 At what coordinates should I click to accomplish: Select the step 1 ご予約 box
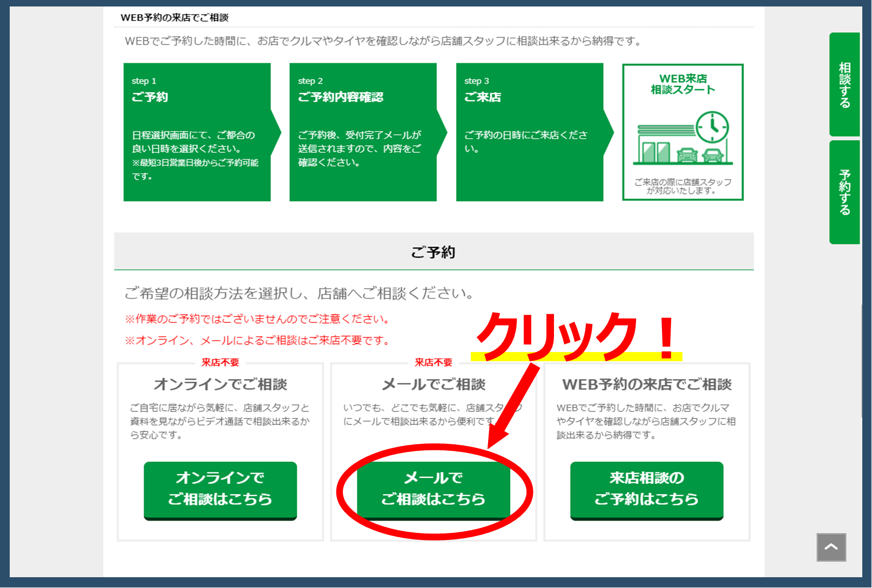pyautogui.click(x=197, y=132)
